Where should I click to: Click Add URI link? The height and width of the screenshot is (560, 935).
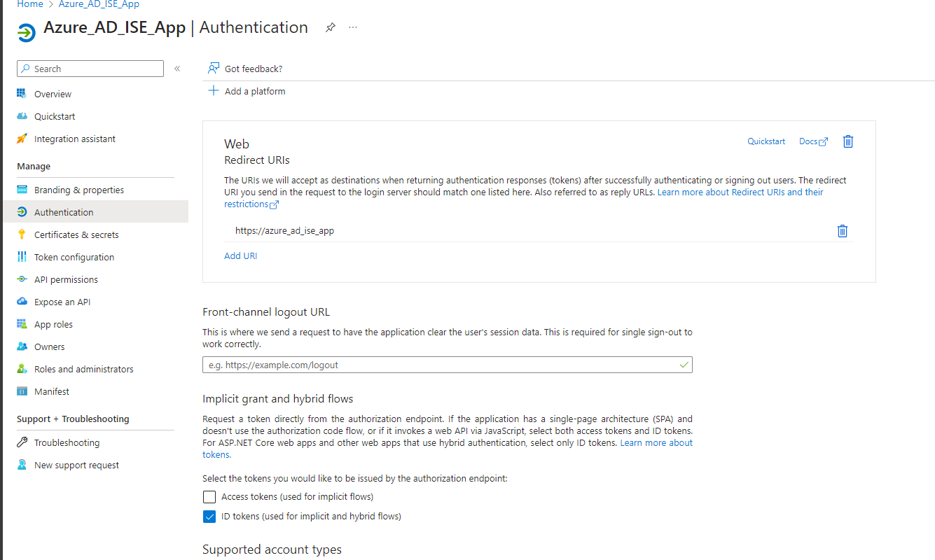[x=240, y=256]
